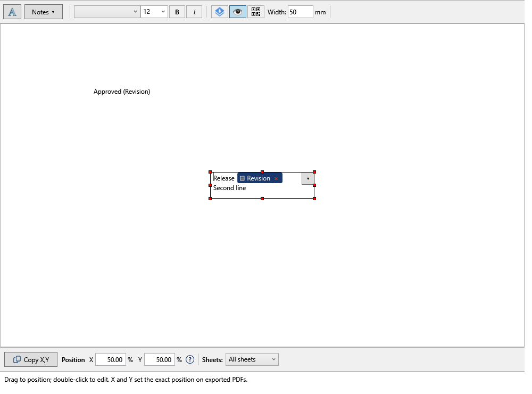Toggle italic formatting

click(x=194, y=12)
